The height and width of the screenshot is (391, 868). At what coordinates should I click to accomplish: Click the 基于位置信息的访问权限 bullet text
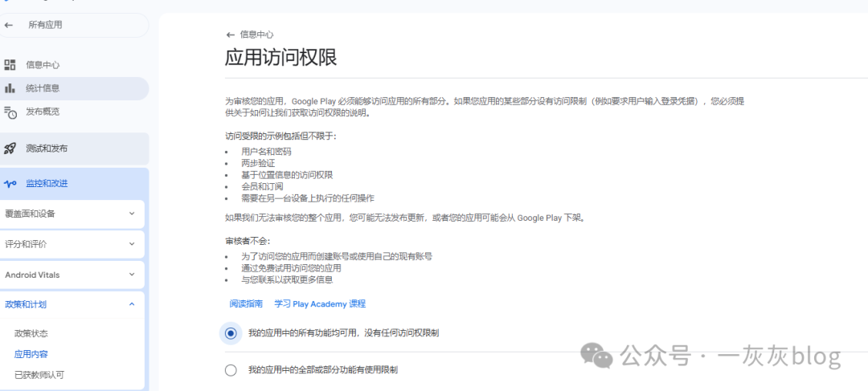coord(287,175)
